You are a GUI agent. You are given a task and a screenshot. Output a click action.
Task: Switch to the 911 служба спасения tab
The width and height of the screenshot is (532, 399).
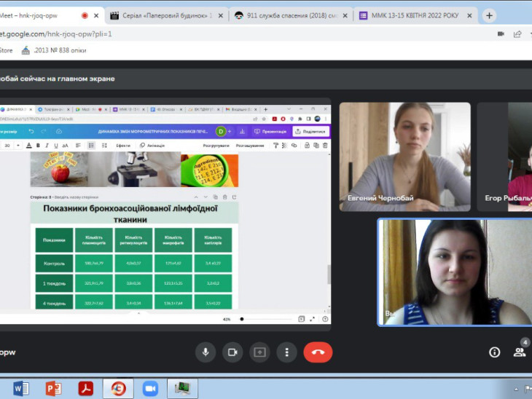point(291,15)
